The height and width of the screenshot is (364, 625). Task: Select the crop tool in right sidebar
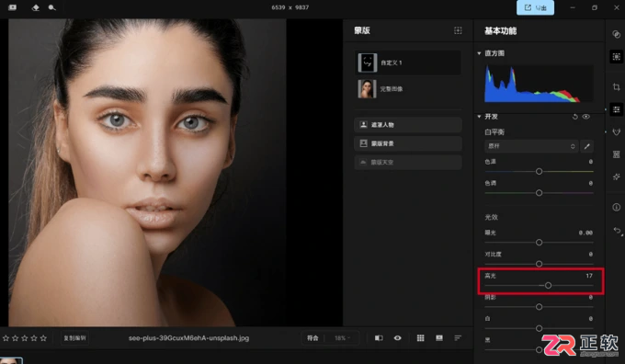click(x=616, y=87)
